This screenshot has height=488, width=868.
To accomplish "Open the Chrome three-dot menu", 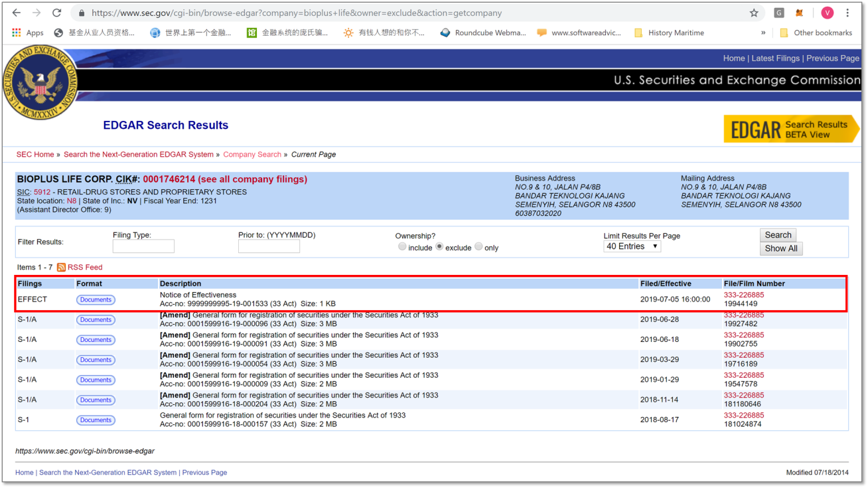I will pos(847,13).
